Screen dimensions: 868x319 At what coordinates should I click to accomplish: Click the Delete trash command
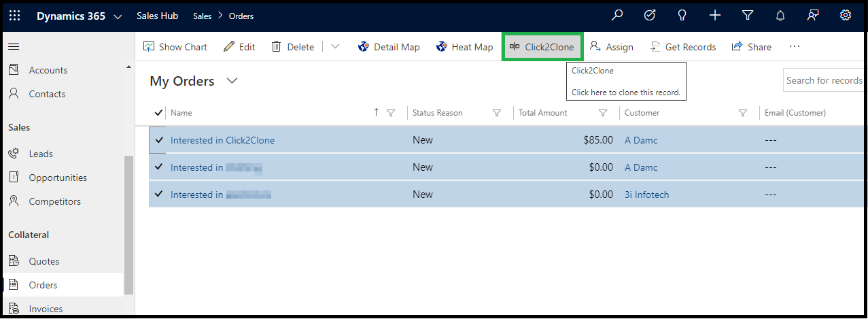[293, 47]
